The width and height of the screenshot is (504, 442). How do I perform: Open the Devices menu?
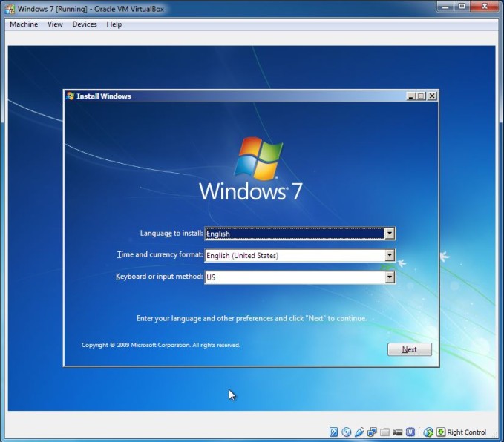(x=85, y=24)
